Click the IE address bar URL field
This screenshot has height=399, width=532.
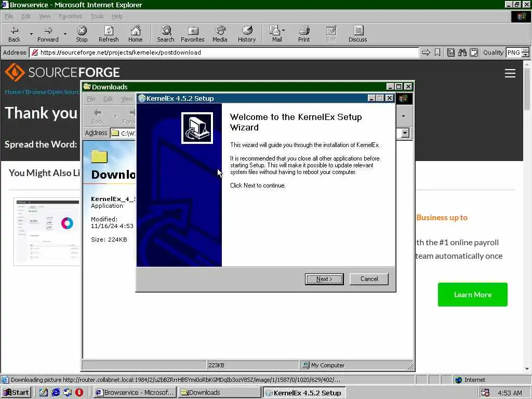click(x=224, y=52)
